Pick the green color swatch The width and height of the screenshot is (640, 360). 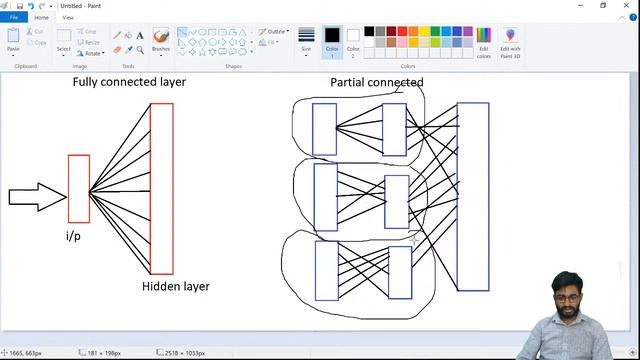pyautogui.click(x=435, y=31)
